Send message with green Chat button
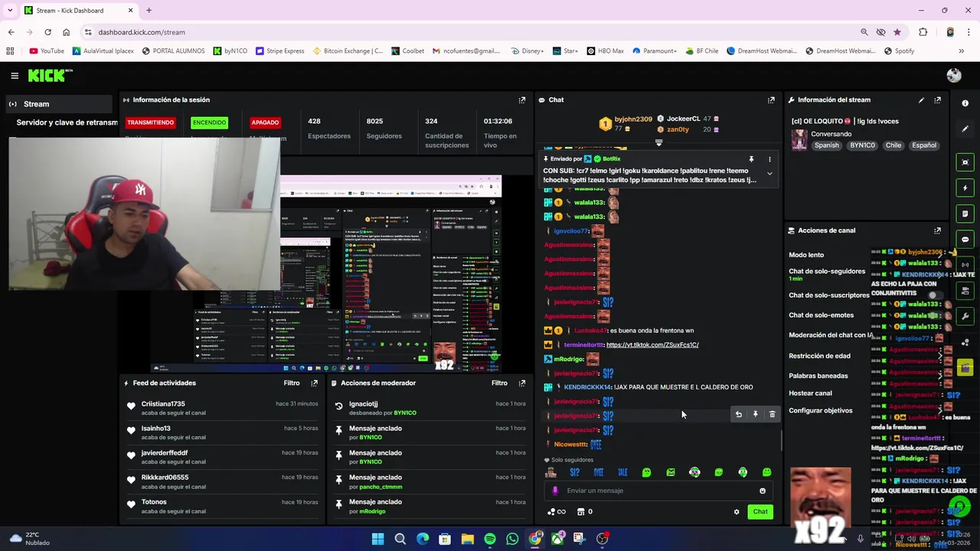This screenshot has width=980, height=551. click(x=759, y=512)
